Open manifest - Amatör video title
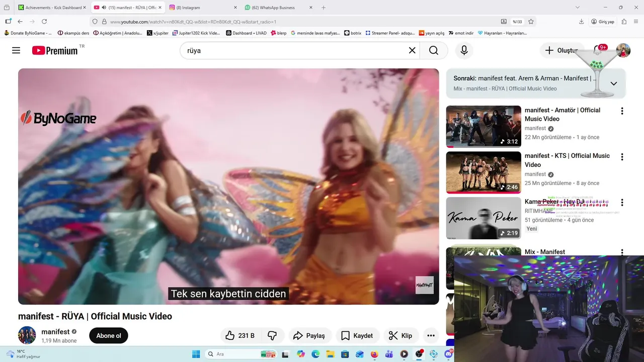Screen dimensions: 644x362 tap(562, 115)
